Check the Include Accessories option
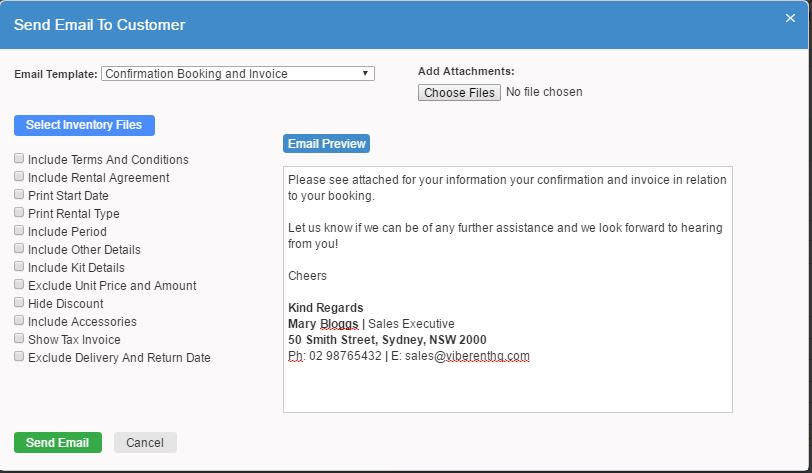 [x=19, y=321]
